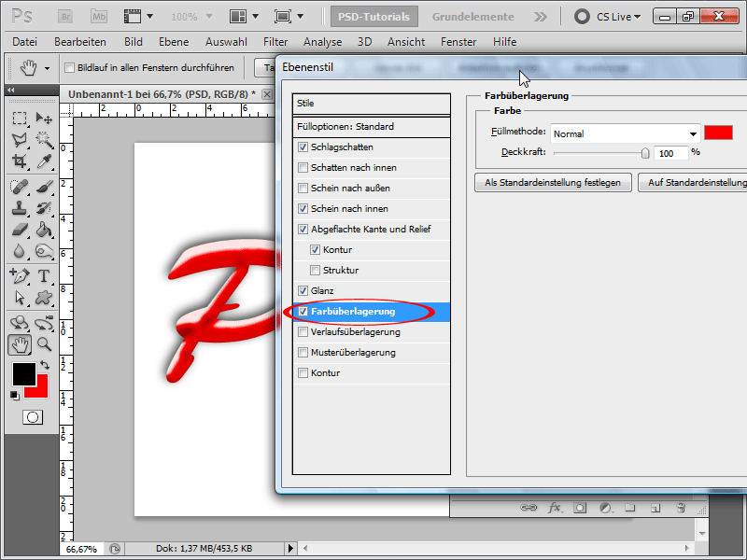Toggle Schein nach innen checkbox
This screenshot has width=747, height=560.
(x=303, y=208)
